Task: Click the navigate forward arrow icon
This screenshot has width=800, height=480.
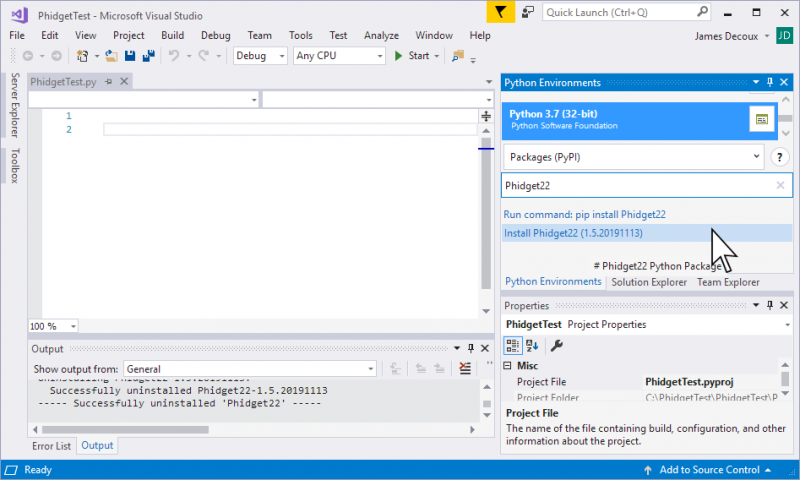Action: pos(57,56)
